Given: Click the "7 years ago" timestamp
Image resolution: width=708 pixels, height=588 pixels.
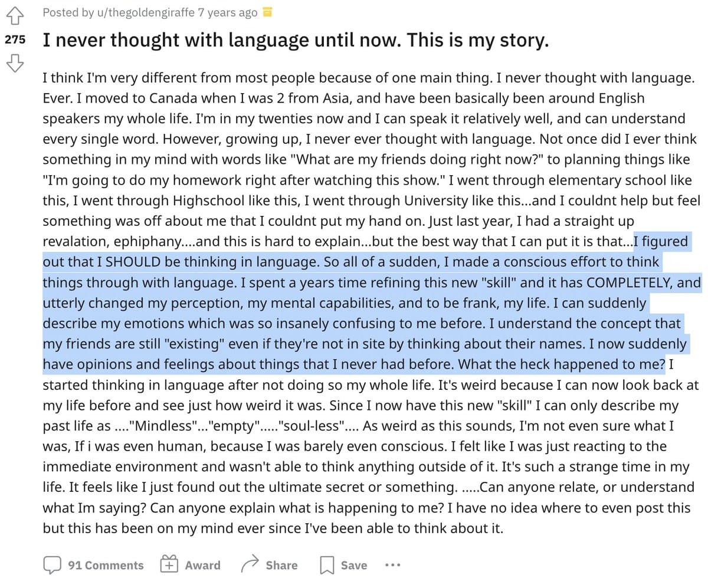Looking at the screenshot, I should [228, 12].
